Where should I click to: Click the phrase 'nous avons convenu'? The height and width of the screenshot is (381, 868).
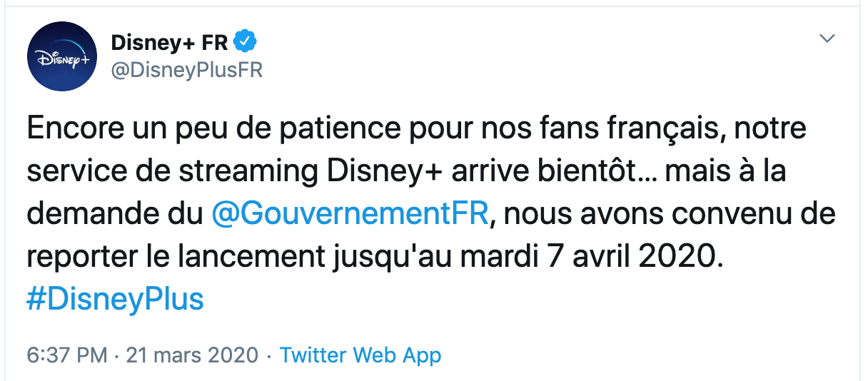pyautogui.click(x=653, y=214)
